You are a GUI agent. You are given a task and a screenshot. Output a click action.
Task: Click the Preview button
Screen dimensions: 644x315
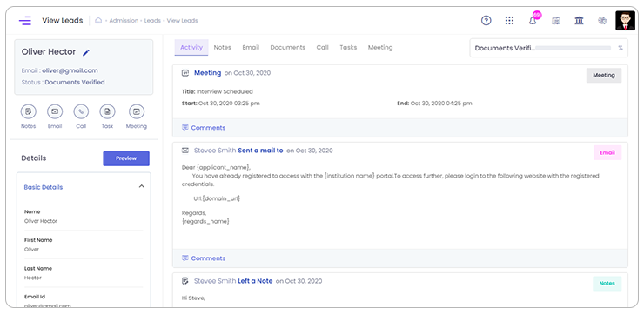[126, 158]
